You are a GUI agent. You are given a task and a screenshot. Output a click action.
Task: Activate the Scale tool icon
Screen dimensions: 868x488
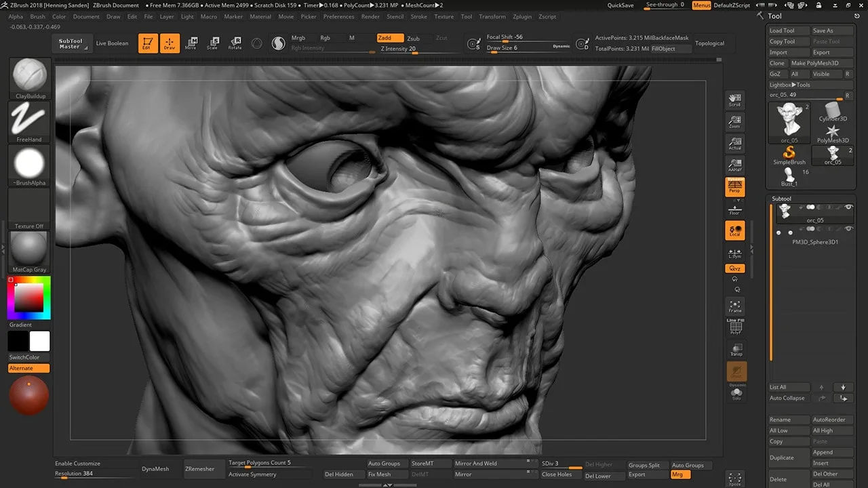tap(213, 43)
